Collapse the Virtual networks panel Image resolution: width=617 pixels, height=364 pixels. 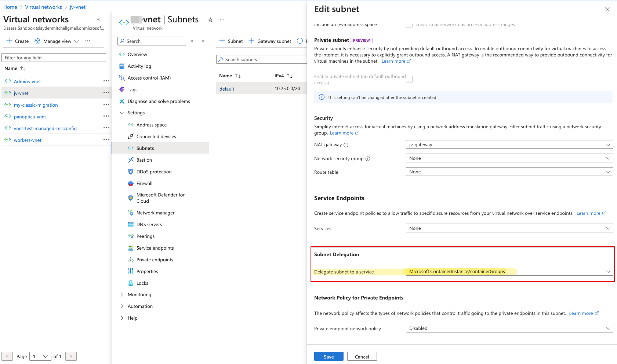tap(98, 19)
